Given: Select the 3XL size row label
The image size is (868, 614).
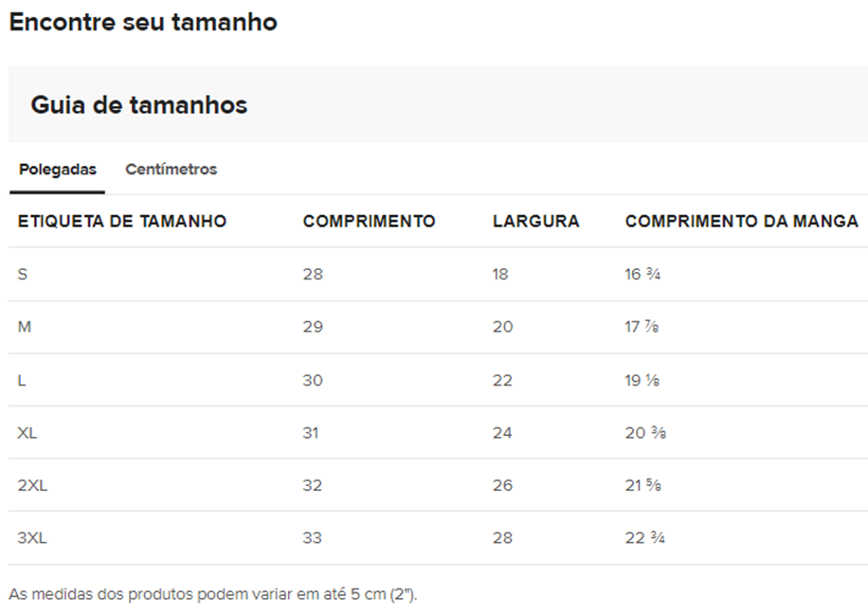Looking at the screenshot, I should click(32, 538).
